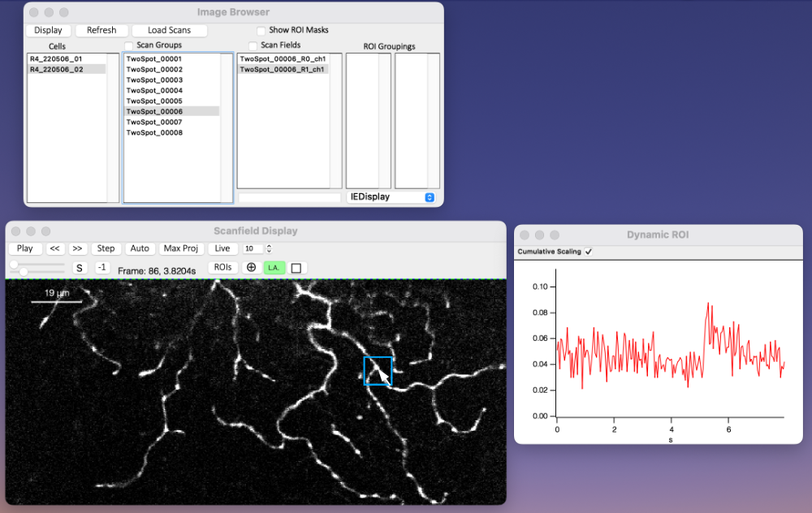Enable the Show ROI Masks checkbox
This screenshot has width=812, height=513.
(261, 30)
